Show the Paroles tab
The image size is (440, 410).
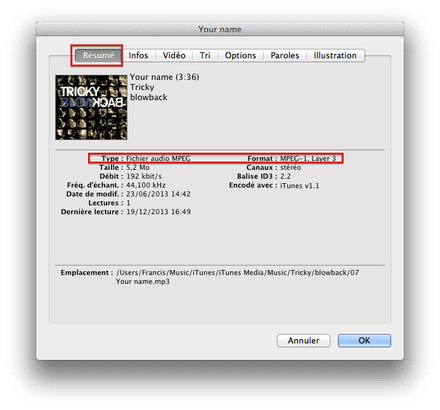(285, 55)
